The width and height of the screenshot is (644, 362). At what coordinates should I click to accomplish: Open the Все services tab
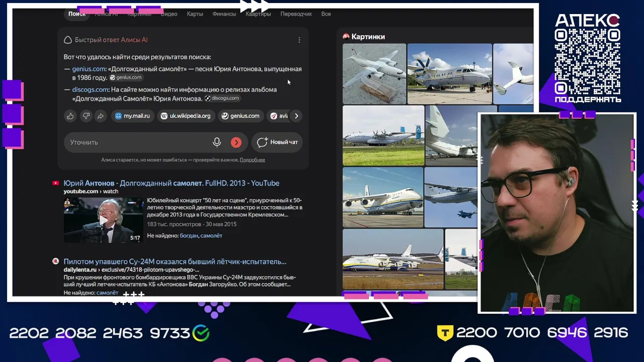pos(326,14)
